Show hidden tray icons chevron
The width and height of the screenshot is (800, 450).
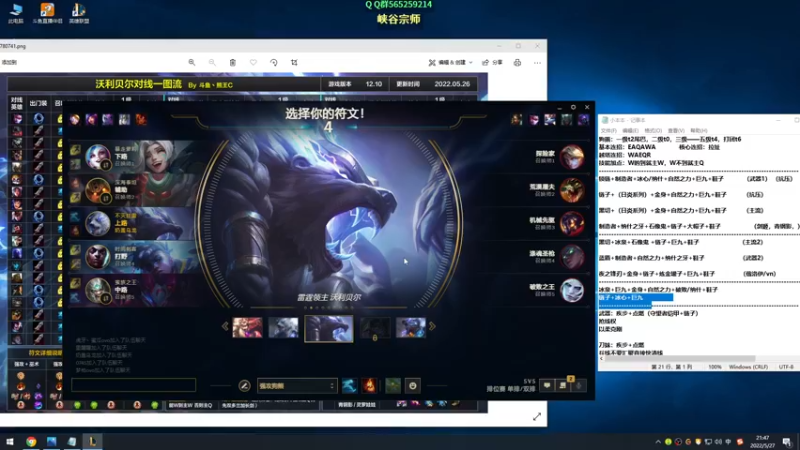pos(658,442)
